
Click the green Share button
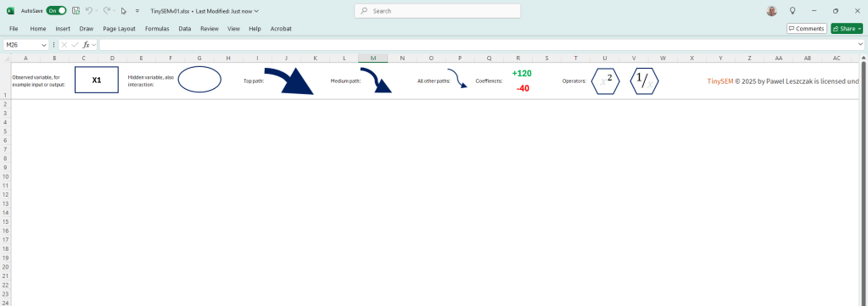[x=847, y=28]
